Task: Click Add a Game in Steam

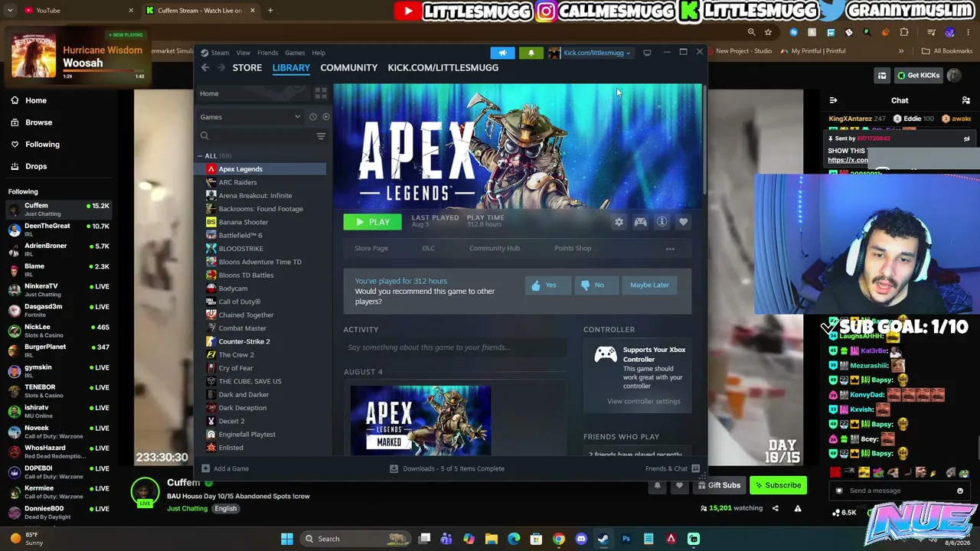Action: [x=225, y=468]
